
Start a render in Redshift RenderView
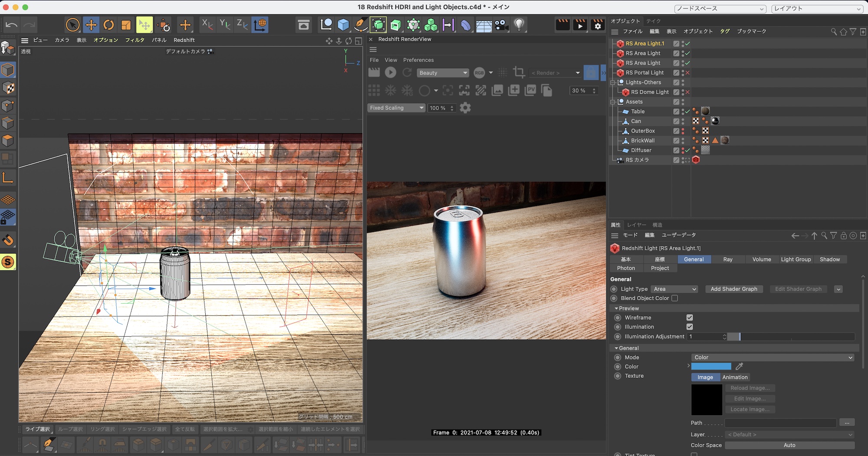pos(390,72)
